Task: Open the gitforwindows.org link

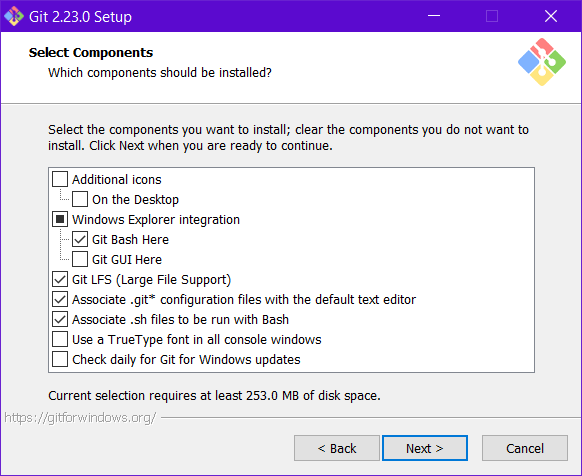Action: coord(80,418)
